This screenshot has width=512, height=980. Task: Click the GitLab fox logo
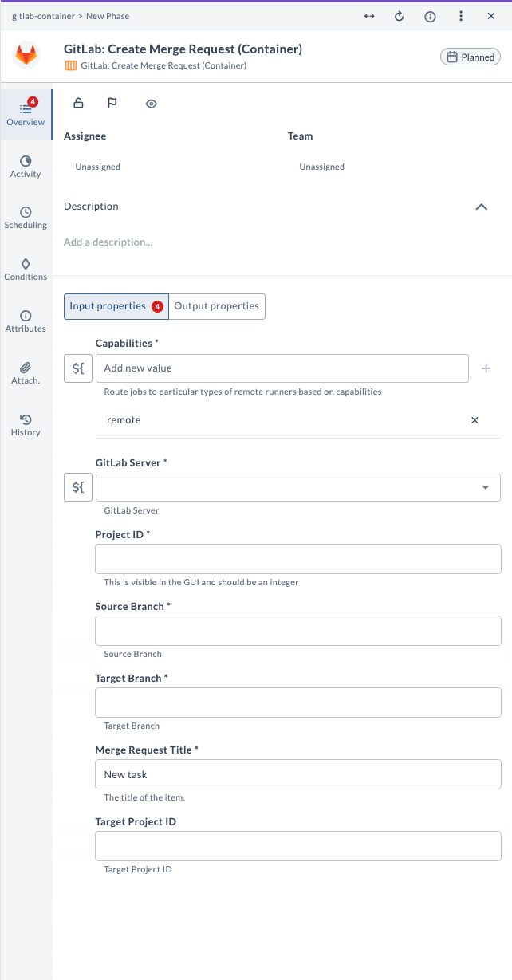(26, 56)
